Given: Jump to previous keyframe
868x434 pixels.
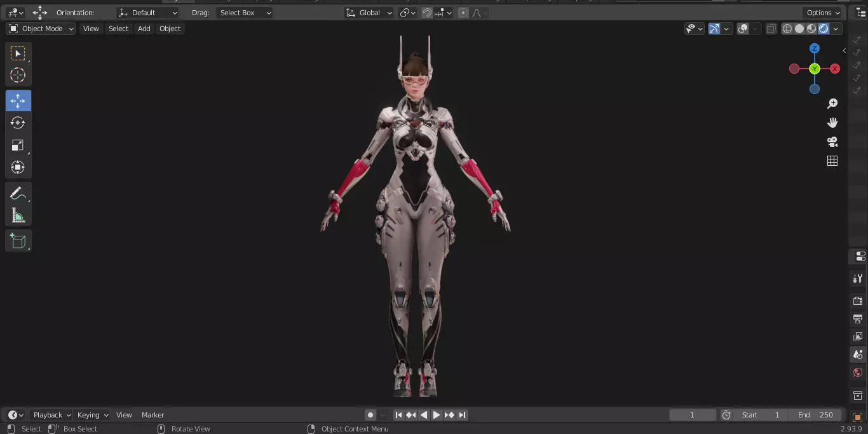Looking at the screenshot, I should tap(411, 415).
